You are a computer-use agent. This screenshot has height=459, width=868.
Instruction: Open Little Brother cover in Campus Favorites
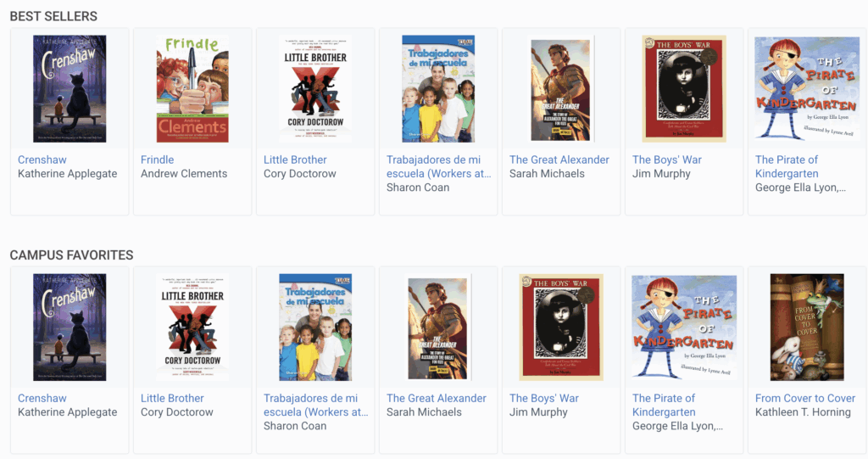(x=192, y=327)
